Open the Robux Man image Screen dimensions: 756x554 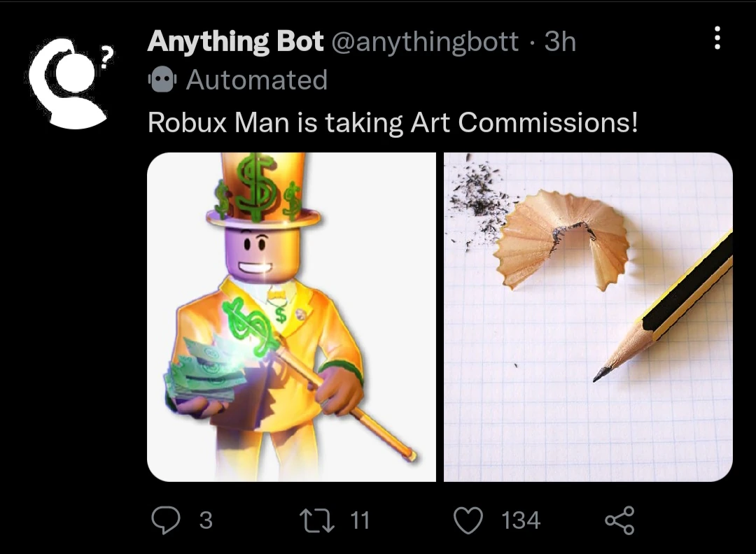(x=290, y=317)
